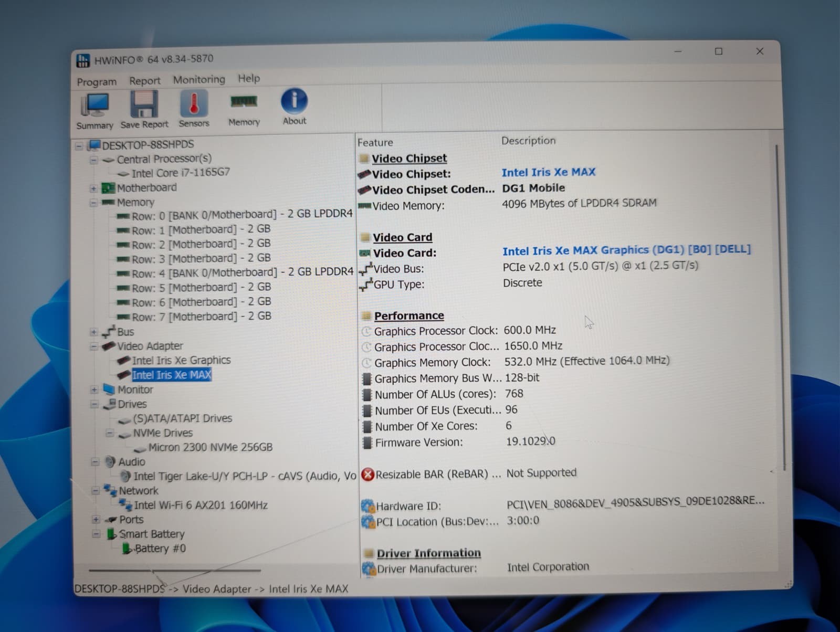The width and height of the screenshot is (840, 632).
Task: Click the Feature column header
Action: 375,142
